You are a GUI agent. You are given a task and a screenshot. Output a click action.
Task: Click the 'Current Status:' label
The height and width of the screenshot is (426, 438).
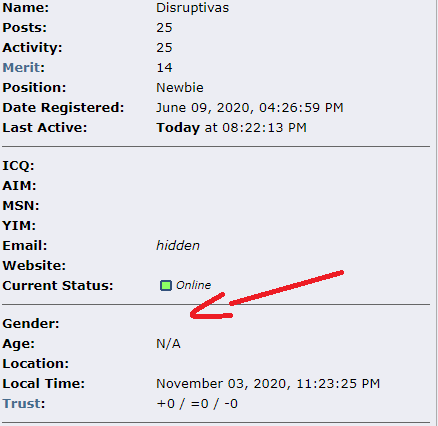click(58, 286)
